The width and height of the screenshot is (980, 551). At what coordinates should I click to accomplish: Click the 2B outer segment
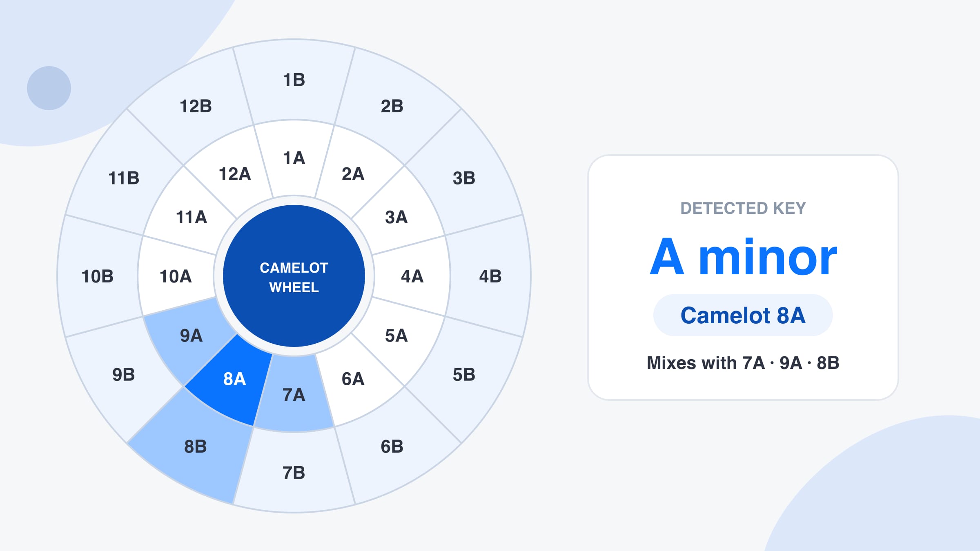tap(392, 106)
